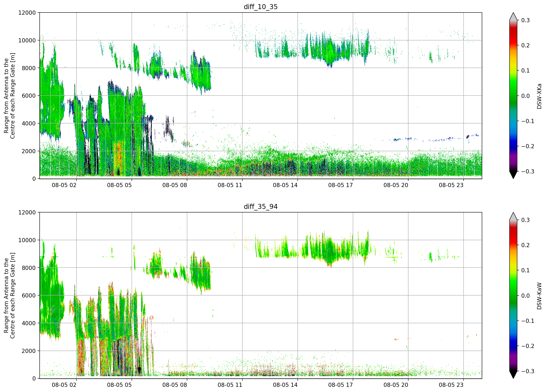
Task: Select the 08-05 23 x-tick label under diff_35_94
Action: [451, 385]
